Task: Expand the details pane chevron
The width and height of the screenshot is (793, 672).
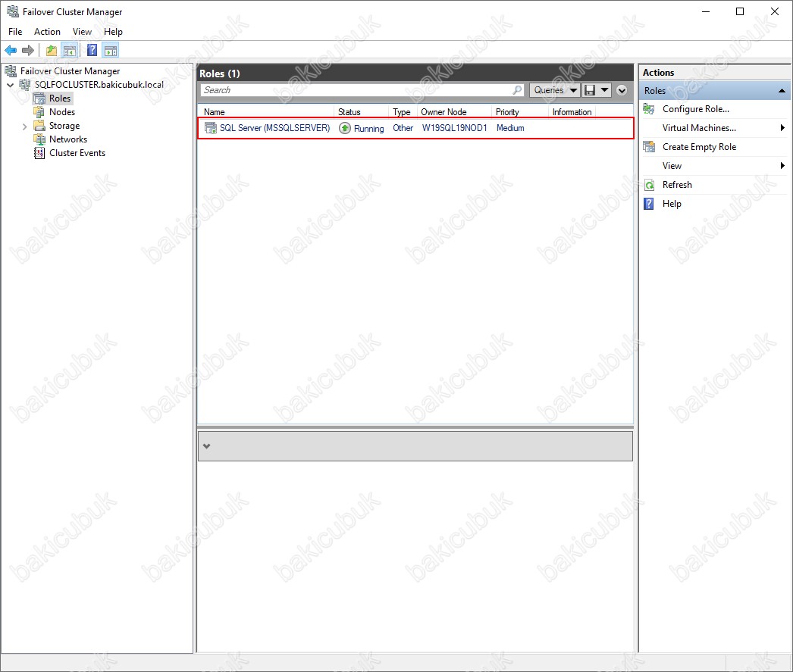Action: 206,446
